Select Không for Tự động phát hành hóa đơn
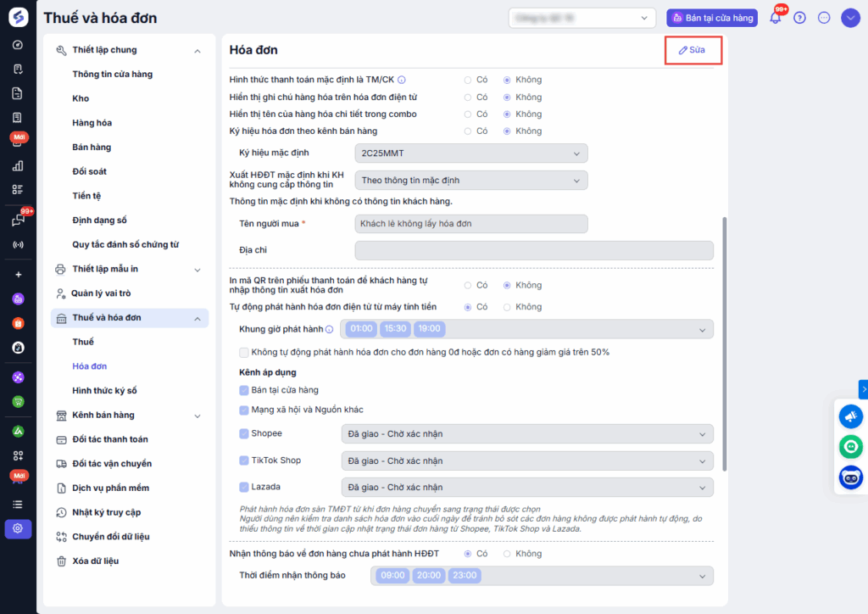 point(507,307)
